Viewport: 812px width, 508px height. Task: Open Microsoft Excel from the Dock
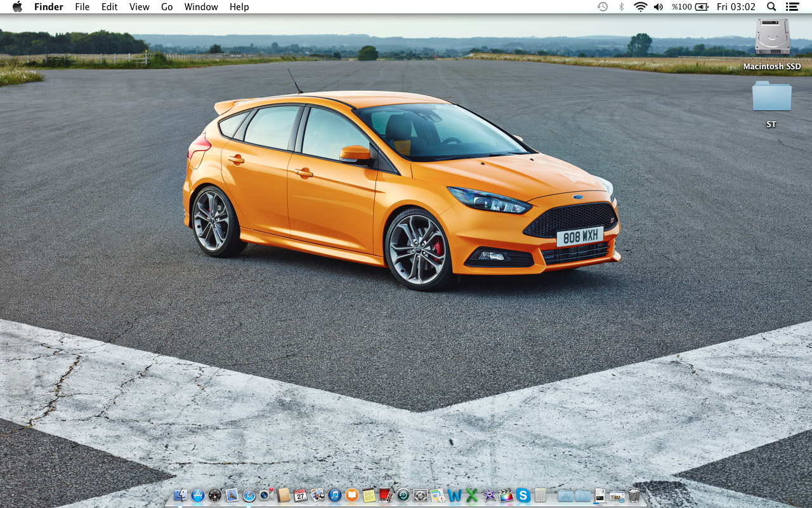pyautogui.click(x=472, y=495)
